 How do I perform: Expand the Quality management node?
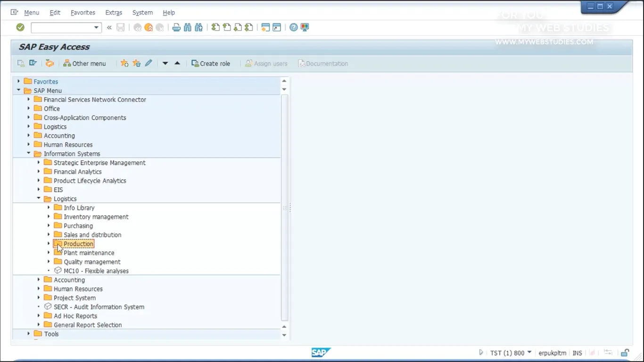click(49, 262)
